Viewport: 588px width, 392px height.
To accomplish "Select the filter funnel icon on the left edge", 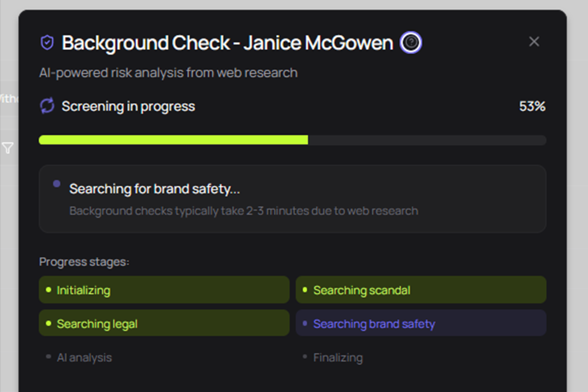I will (x=7, y=147).
